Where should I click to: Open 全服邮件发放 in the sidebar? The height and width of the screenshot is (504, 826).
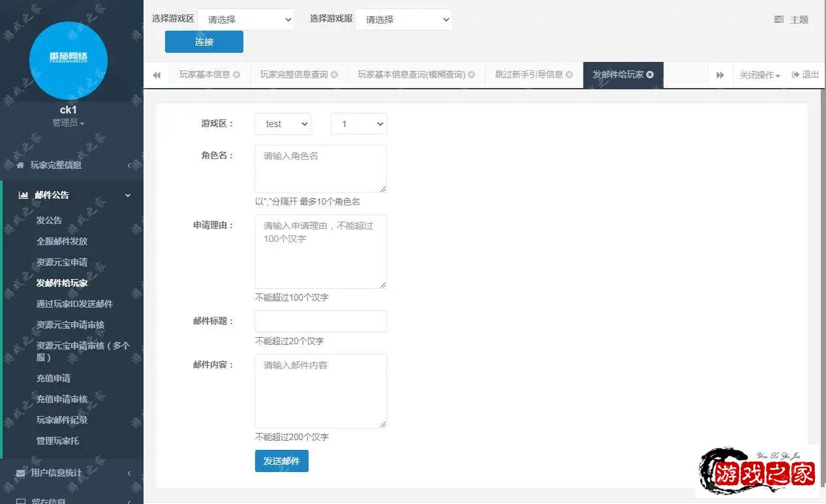point(62,241)
